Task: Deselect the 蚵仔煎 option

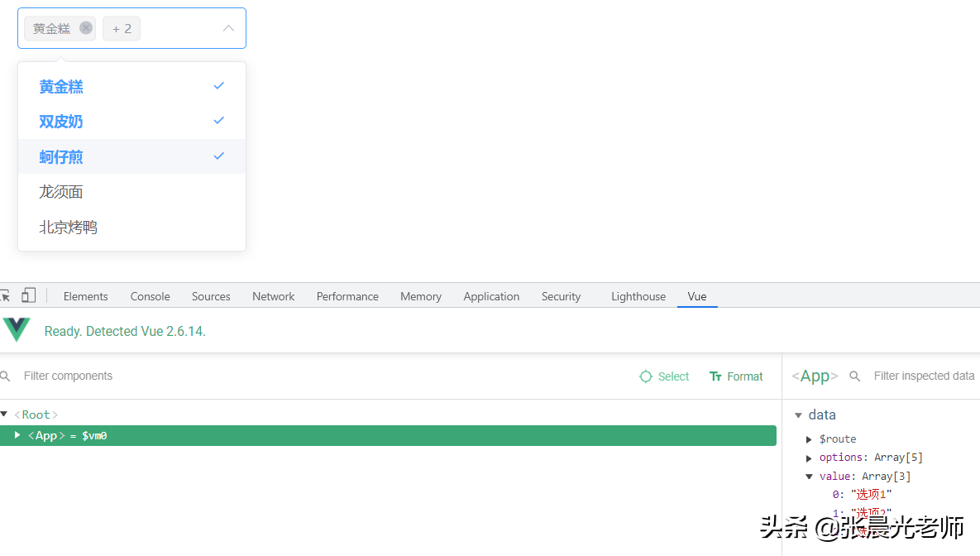Action: 131,156
